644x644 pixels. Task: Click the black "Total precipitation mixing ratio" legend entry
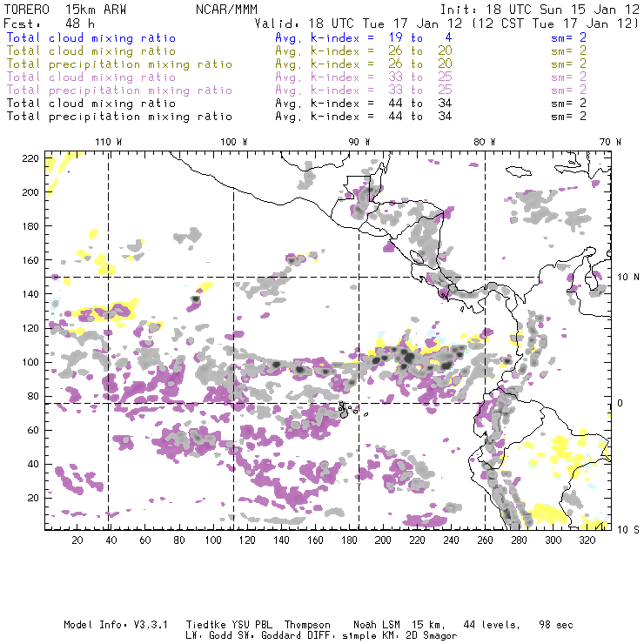tap(119, 117)
